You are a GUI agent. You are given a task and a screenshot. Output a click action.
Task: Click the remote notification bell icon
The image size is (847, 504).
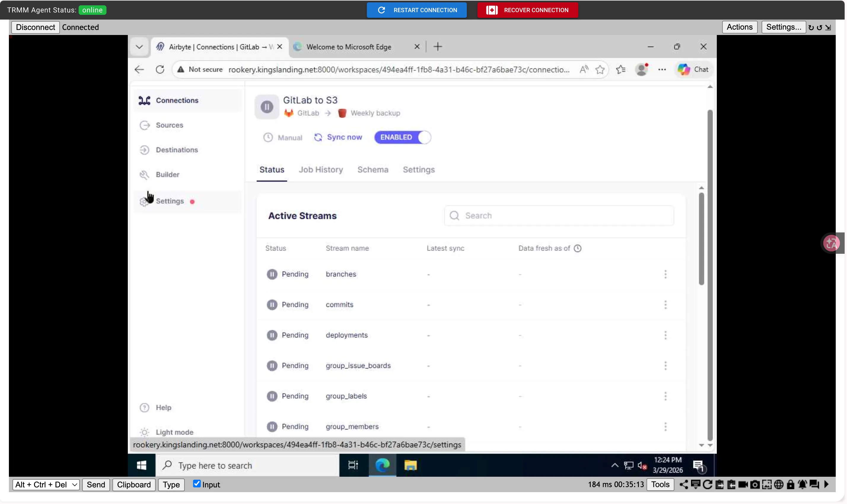(802, 484)
